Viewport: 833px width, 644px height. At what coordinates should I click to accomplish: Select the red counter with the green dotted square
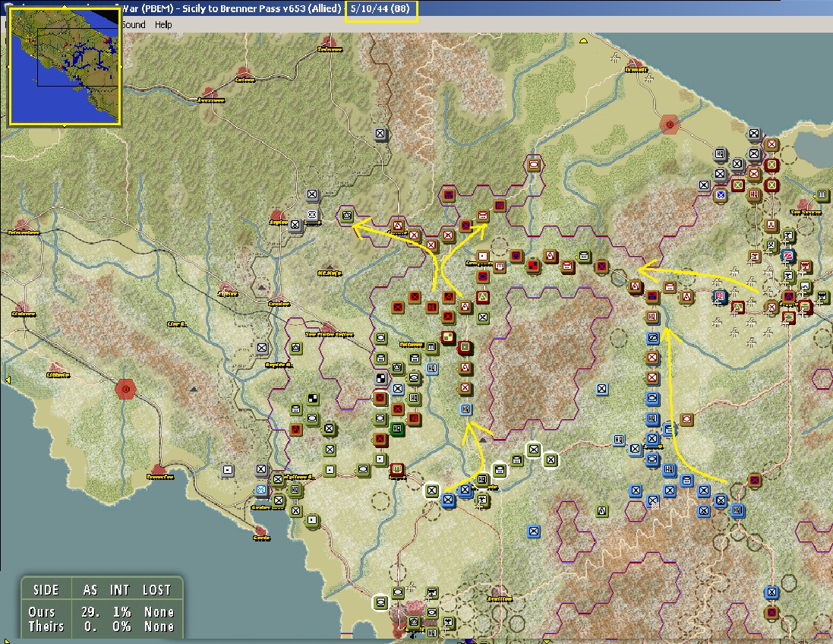(465, 347)
